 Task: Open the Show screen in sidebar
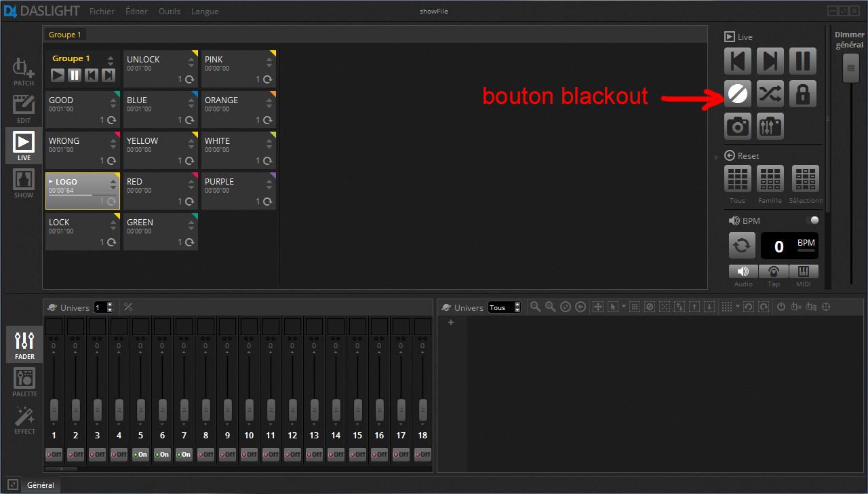[x=24, y=183]
